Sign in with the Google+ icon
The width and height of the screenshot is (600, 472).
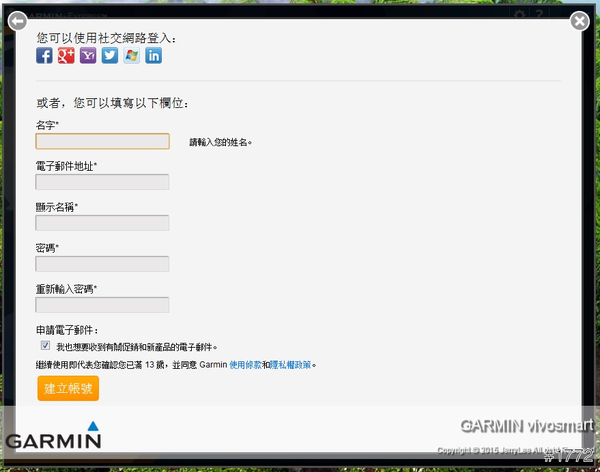(x=66, y=56)
